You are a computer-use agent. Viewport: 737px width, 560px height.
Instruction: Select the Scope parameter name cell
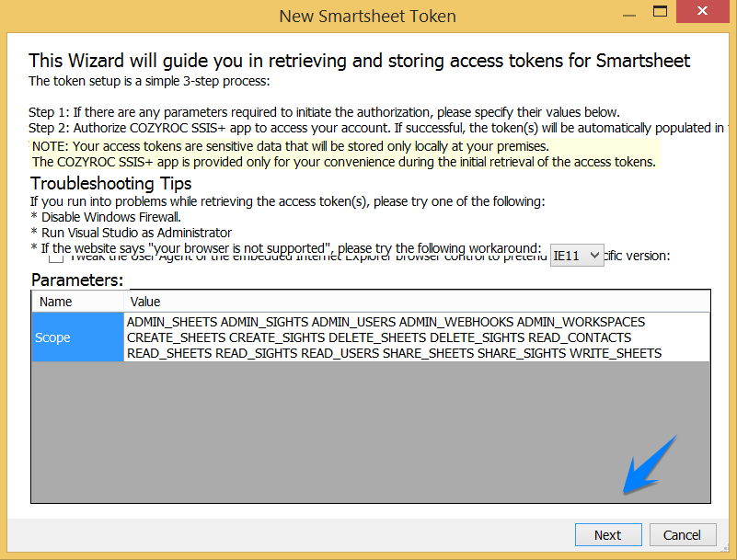pos(77,337)
